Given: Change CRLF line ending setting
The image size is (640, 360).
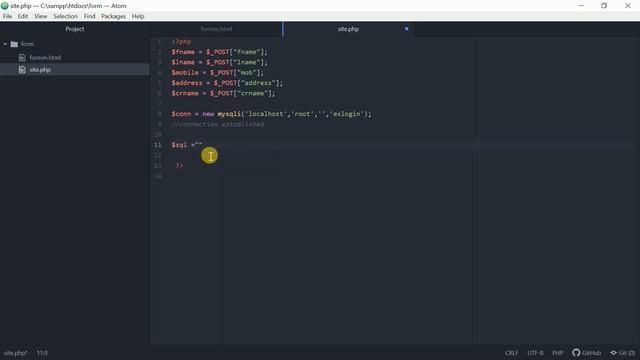Looking at the screenshot, I should 511,353.
